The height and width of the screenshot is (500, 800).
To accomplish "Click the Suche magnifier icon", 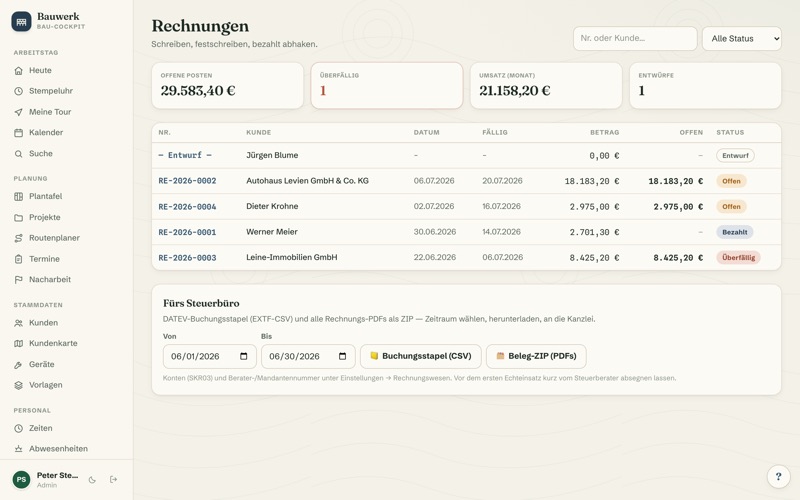I will pyautogui.click(x=18, y=154).
